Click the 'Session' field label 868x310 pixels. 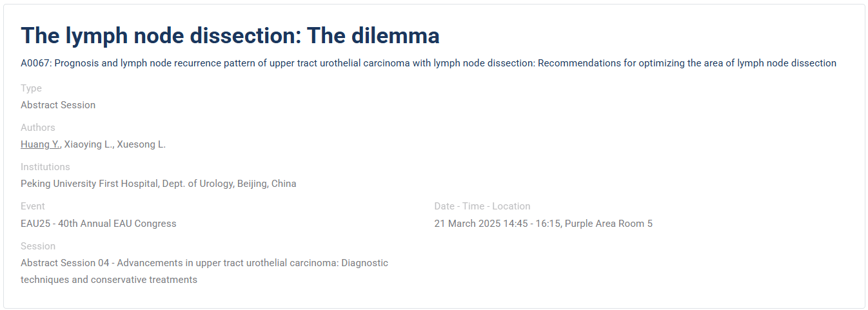(38, 246)
